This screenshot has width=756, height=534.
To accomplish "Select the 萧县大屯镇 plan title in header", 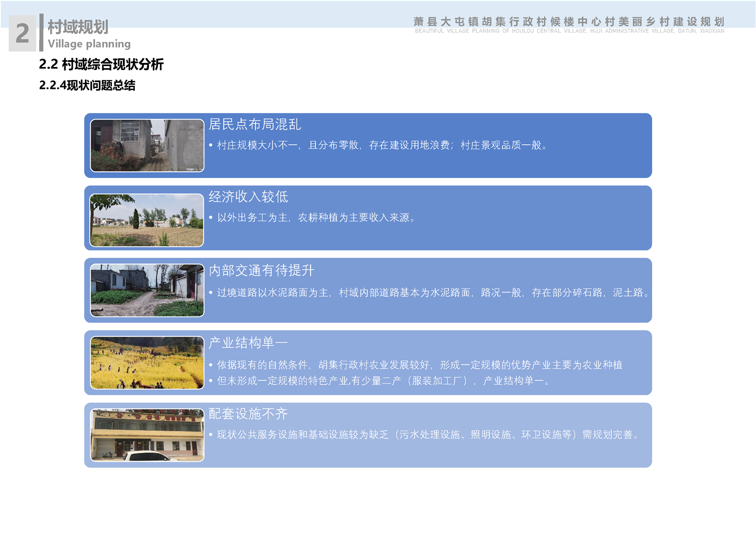I will (x=569, y=21).
